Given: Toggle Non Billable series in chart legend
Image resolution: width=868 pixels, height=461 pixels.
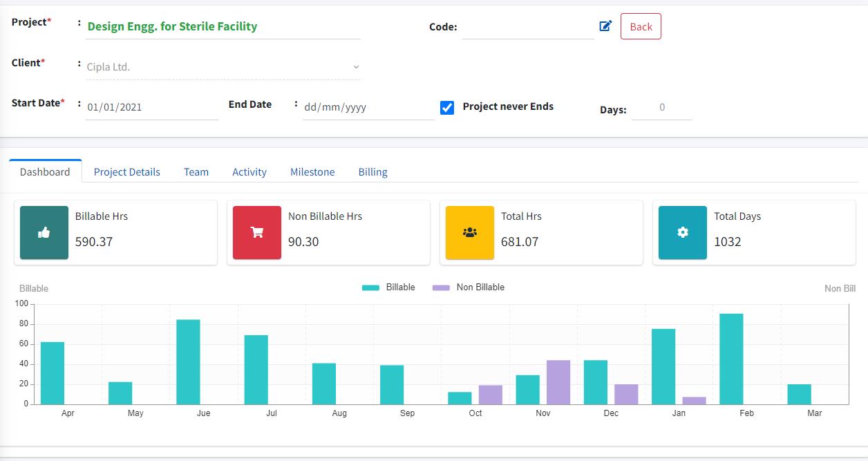Looking at the screenshot, I should 469,288.
